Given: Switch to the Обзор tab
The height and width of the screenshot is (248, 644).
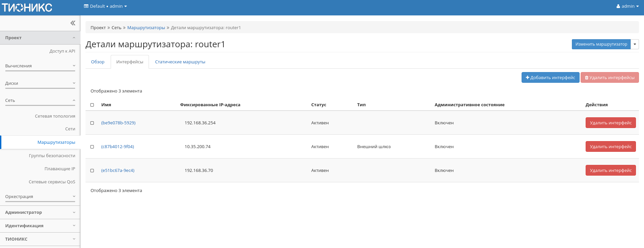Looking at the screenshot, I should 98,62.
